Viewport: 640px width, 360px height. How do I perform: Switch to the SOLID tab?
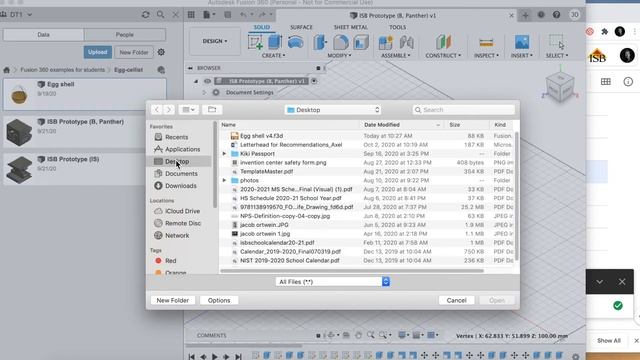[262, 27]
